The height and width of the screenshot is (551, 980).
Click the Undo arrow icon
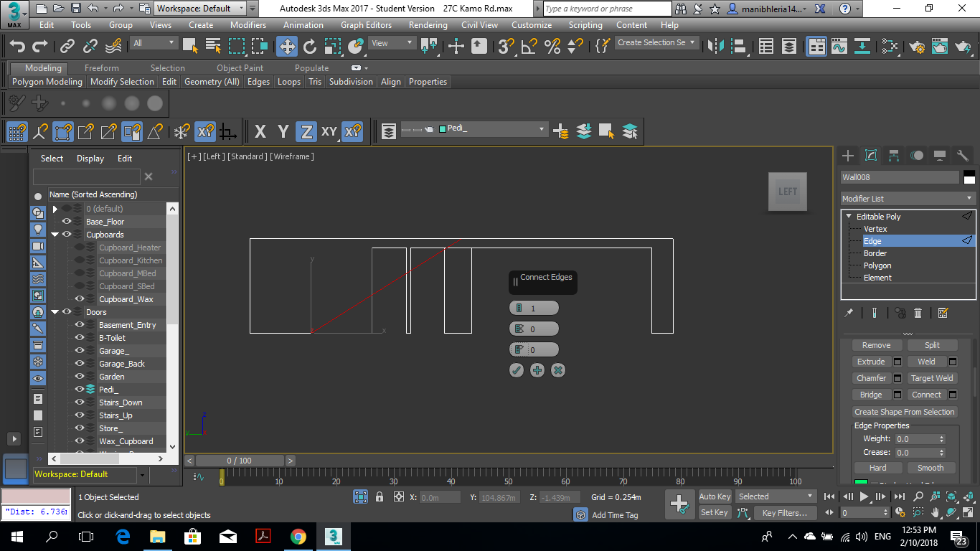coord(17,47)
